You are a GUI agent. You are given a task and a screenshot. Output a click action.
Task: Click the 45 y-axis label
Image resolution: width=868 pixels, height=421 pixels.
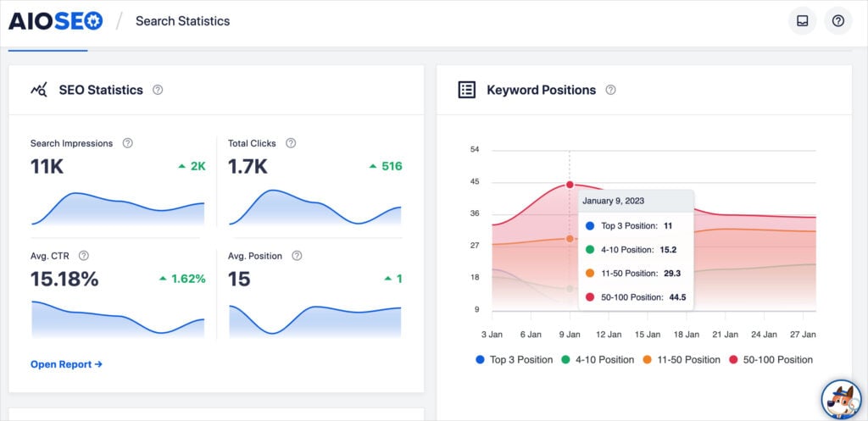(x=475, y=182)
